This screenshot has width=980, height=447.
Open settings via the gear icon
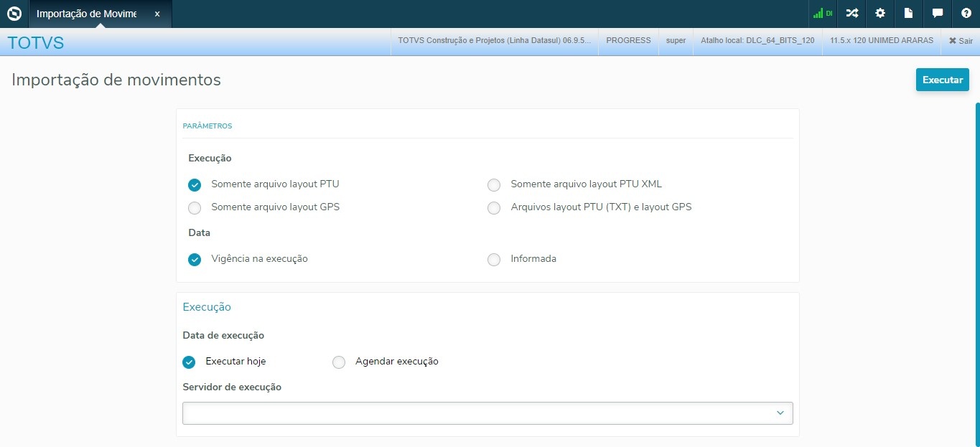tap(880, 14)
